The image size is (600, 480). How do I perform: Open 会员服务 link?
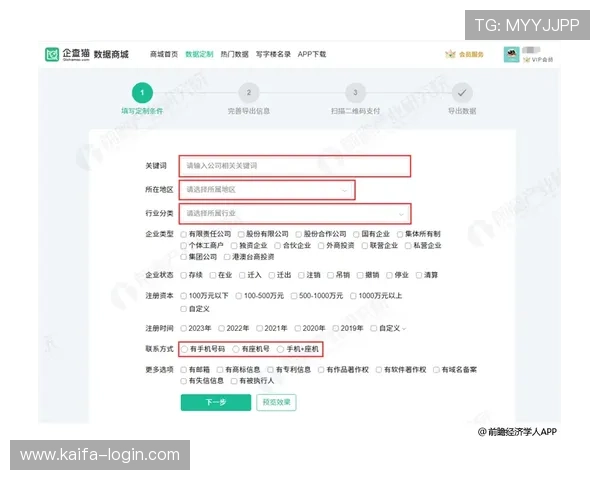471,54
